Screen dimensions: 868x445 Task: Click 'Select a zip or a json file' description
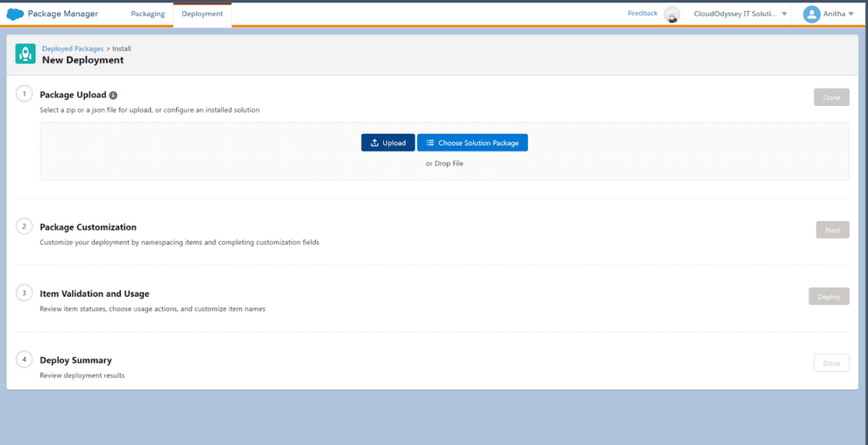[x=149, y=109]
